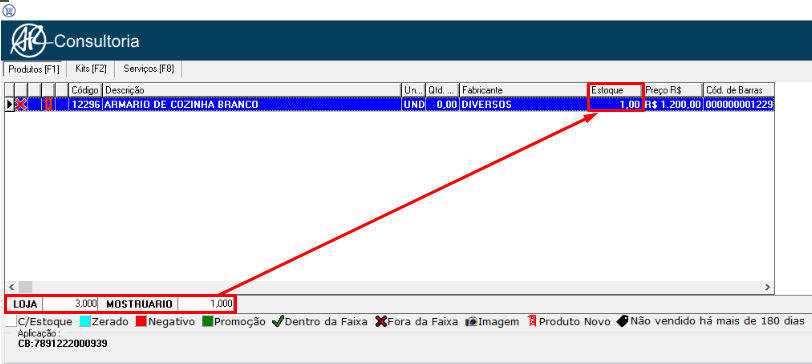The height and width of the screenshot is (364, 812).
Task: Click the Qtd... column header
Action: (x=442, y=90)
